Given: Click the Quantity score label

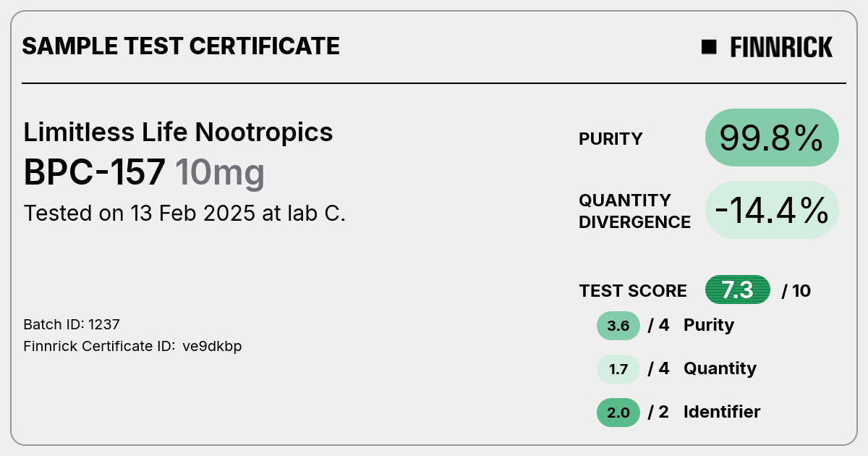Looking at the screenshot, I should [x=720, y=368].
